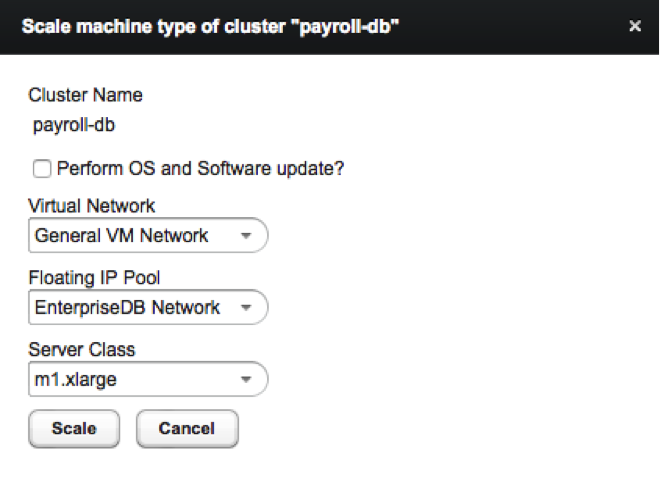The width and height of the screenshot is (660, 479).
Task: Click the 'Perform OS and Software update?' label
Action: click(x=201, y=169)
